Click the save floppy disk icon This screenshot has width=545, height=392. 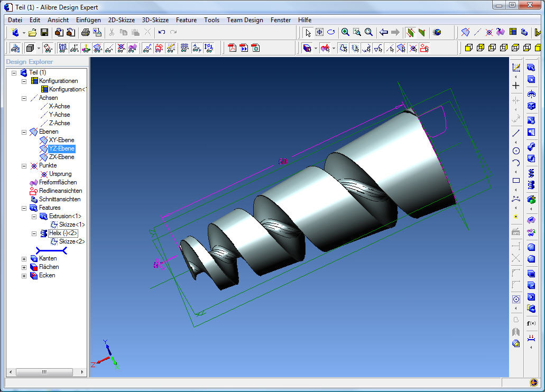tap(44, 32)
